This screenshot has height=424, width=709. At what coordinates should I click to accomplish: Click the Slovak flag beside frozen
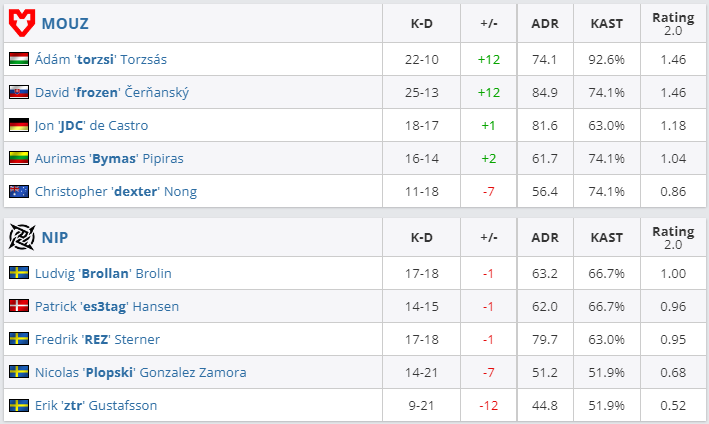19,92
